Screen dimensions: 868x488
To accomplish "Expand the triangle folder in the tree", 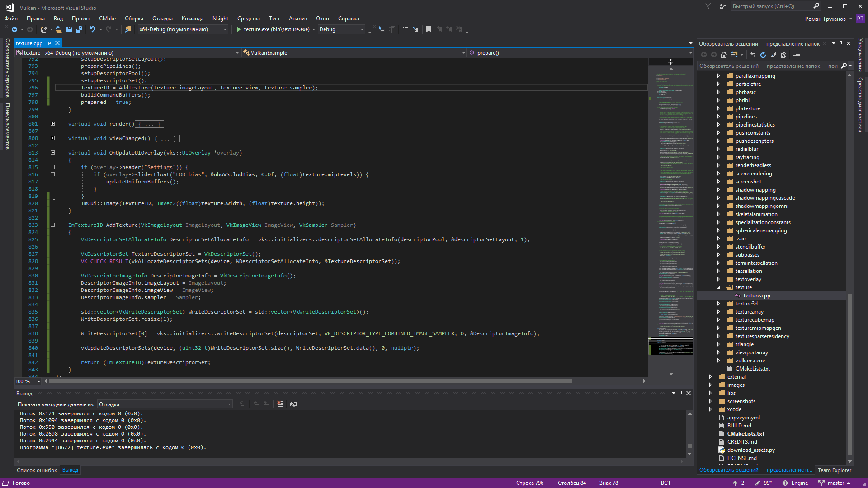I will (719, 344).
